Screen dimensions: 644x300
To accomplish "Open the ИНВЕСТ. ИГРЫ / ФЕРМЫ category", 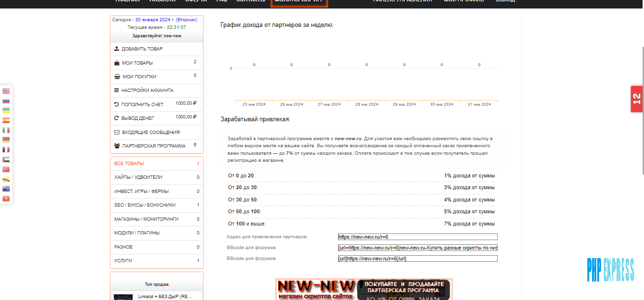I will [157, 192].
